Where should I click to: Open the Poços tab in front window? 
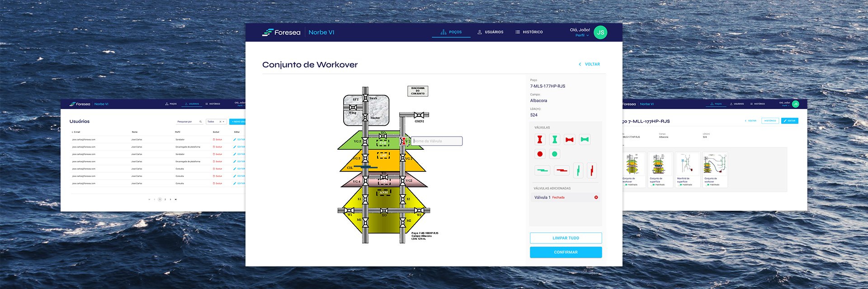click(451, 32)
